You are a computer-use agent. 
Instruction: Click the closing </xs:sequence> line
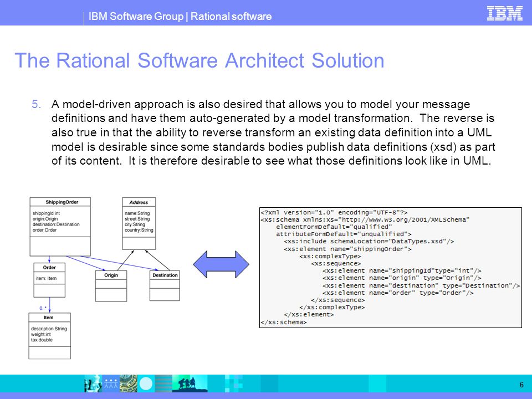pos(338,300)
